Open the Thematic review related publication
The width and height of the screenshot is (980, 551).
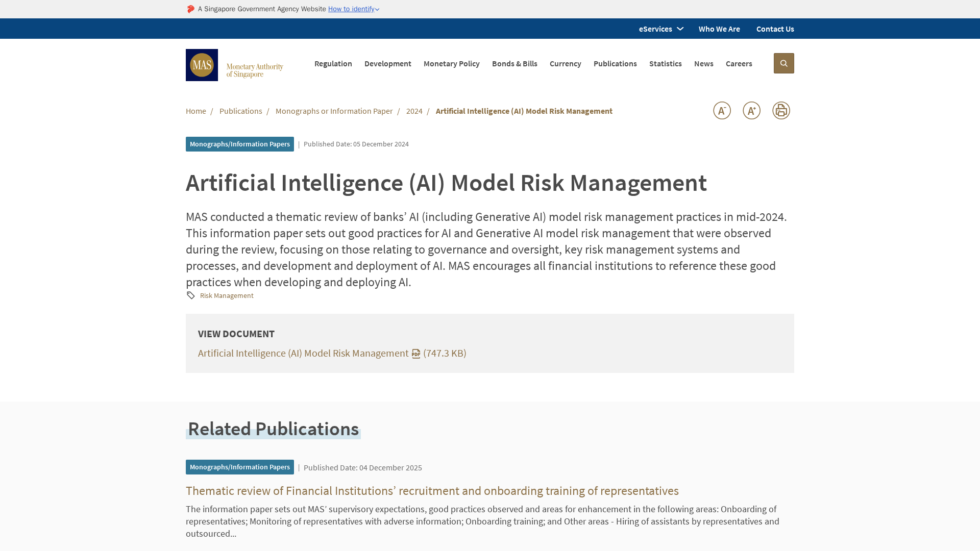[432, 491]
